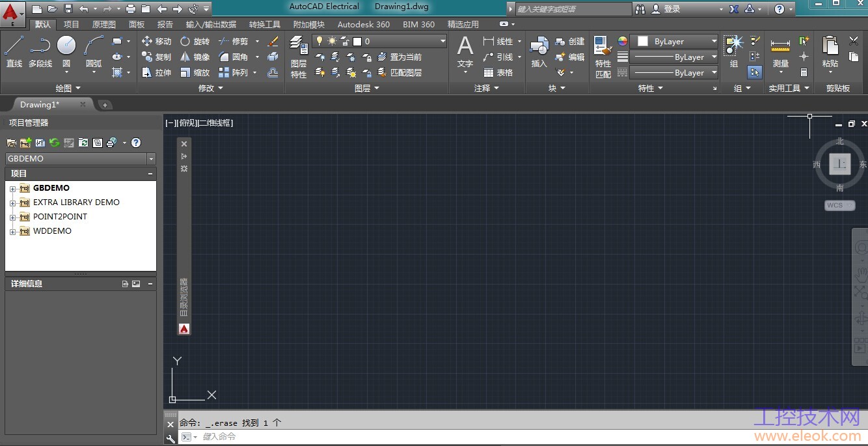Toggle layer lock icon in layer dropdown

click(x=345, y=41)
